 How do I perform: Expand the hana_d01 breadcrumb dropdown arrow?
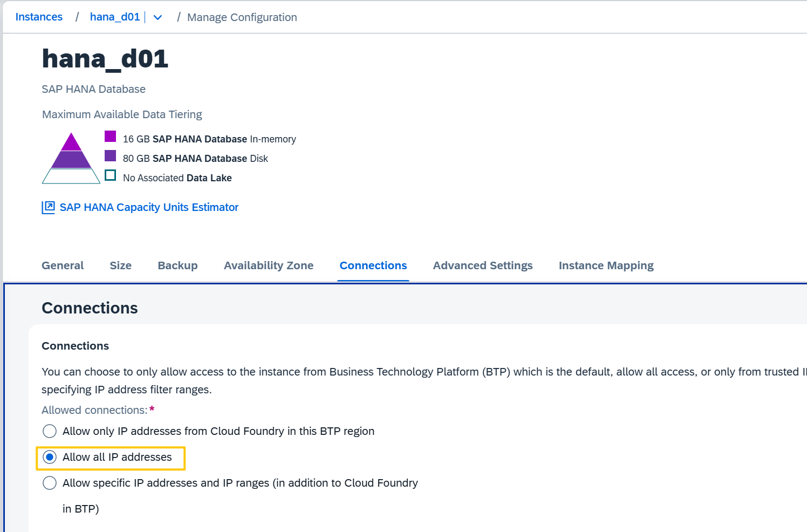click(x=158, y=17)
